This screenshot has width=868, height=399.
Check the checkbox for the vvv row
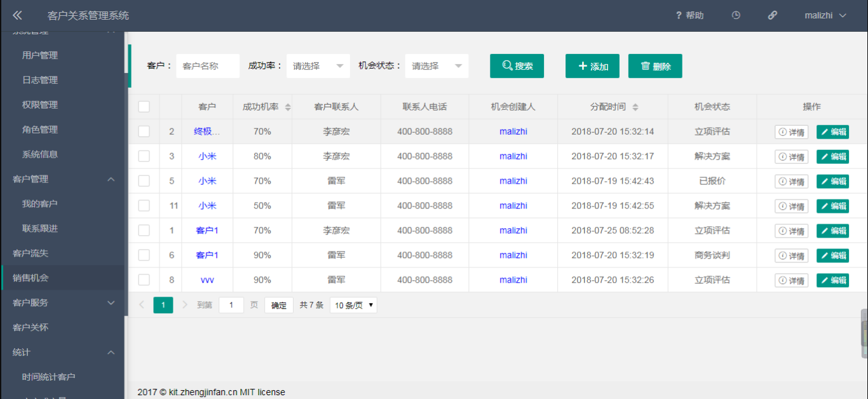144,280
